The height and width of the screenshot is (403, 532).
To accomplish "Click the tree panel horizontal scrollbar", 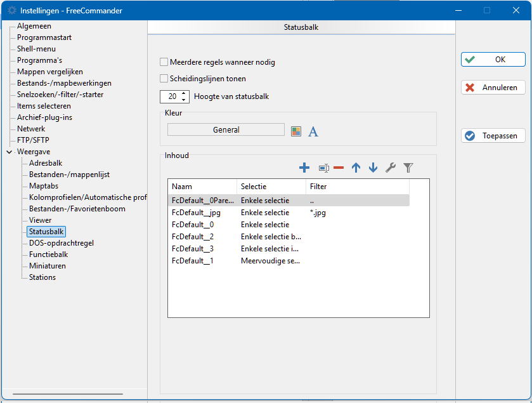I will coord(68,394).
